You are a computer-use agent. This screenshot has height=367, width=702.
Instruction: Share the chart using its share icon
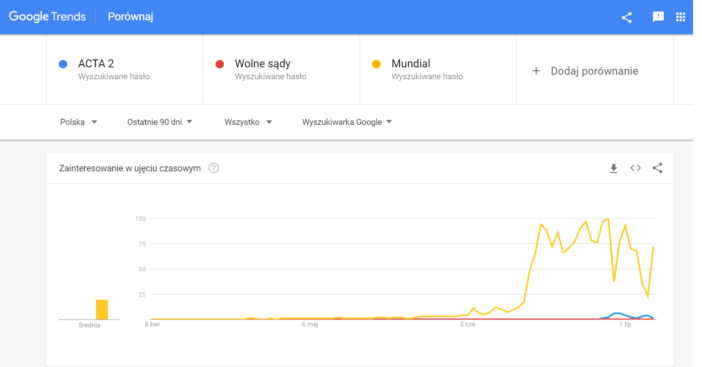[x=657, y=168]
